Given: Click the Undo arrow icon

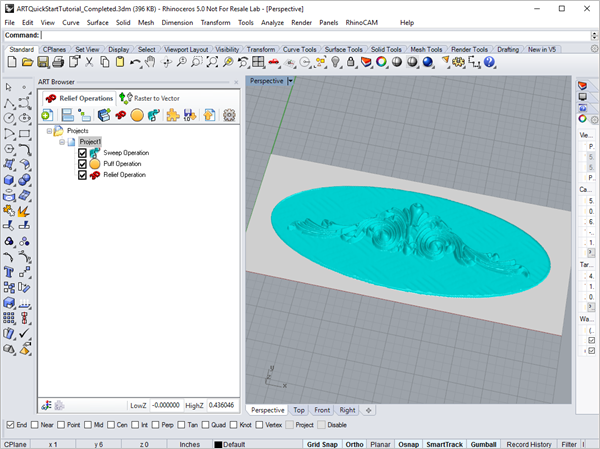Looking at the screenshot, I should click(135, 62).
